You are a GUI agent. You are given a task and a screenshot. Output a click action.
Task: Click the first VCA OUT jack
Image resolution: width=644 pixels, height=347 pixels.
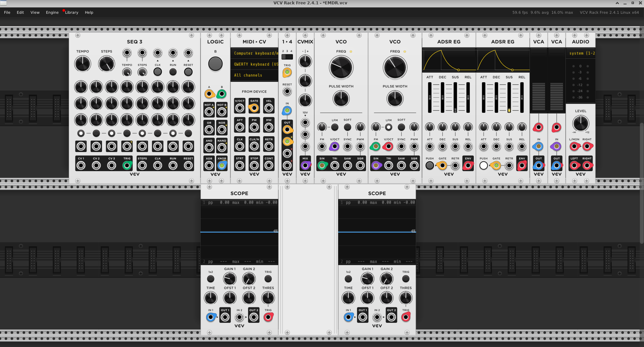tap(538, 165)
